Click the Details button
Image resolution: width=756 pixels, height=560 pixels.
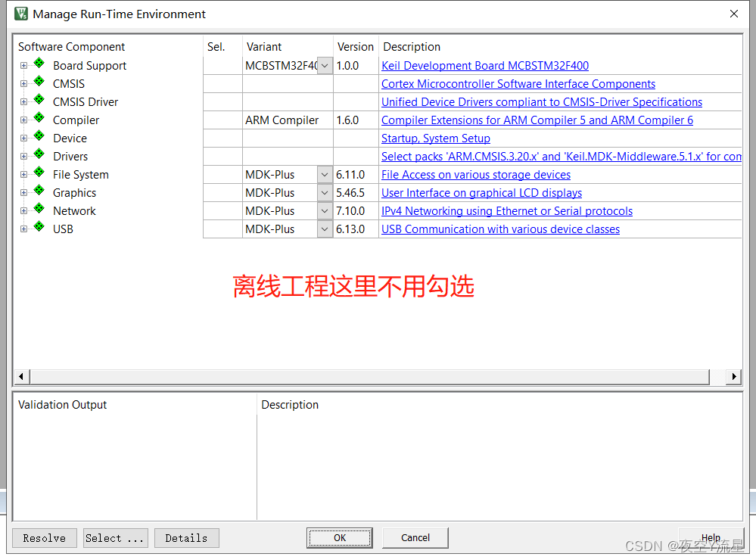[x=187, y=538]
